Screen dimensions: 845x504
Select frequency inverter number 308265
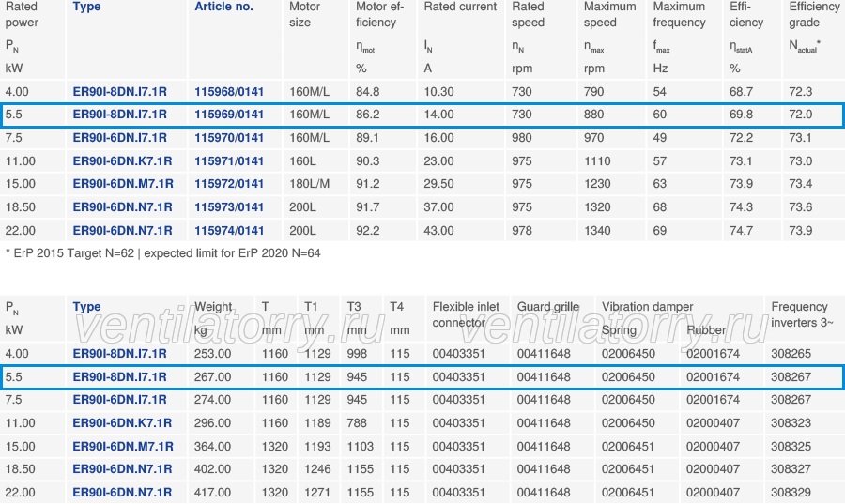[x=791, y=354]
